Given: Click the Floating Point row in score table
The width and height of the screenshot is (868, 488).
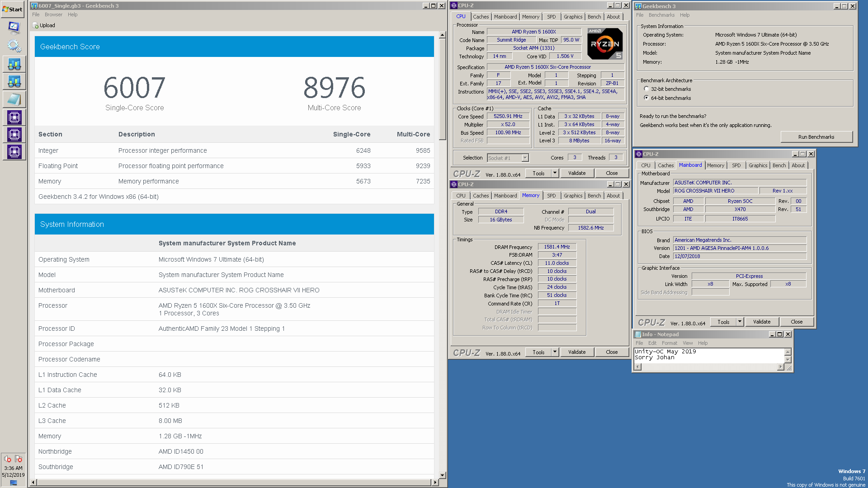Looking at the screenshot, I should [234, 166].
